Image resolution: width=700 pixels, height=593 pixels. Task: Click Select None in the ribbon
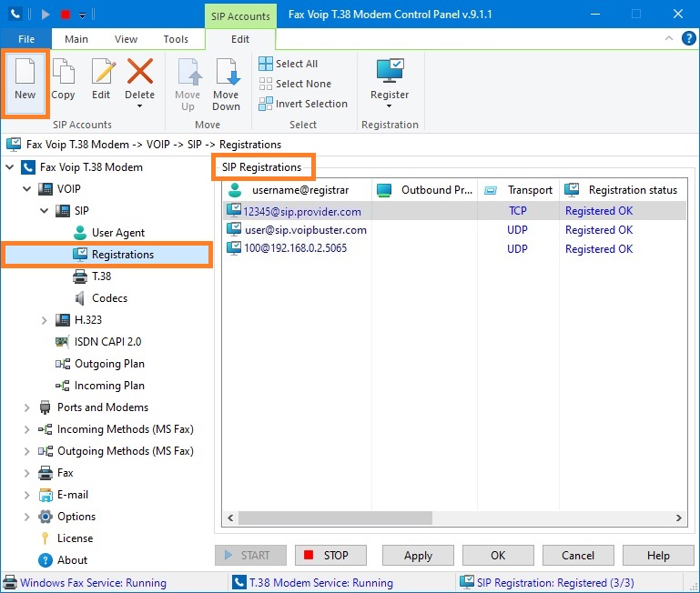click(295, 84)
